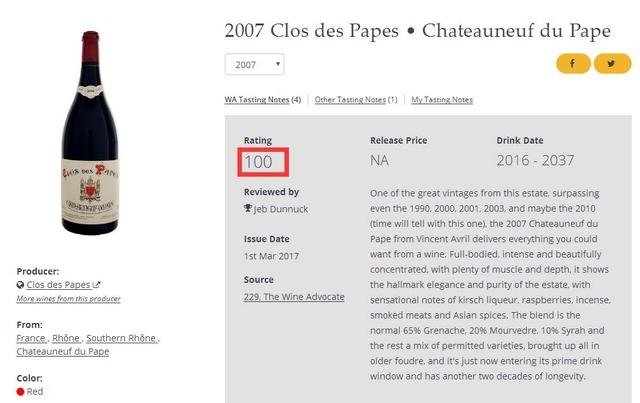The image size is (640, 403).
Task: Share the wine on Twitter
Action: (x=612, y=64)
